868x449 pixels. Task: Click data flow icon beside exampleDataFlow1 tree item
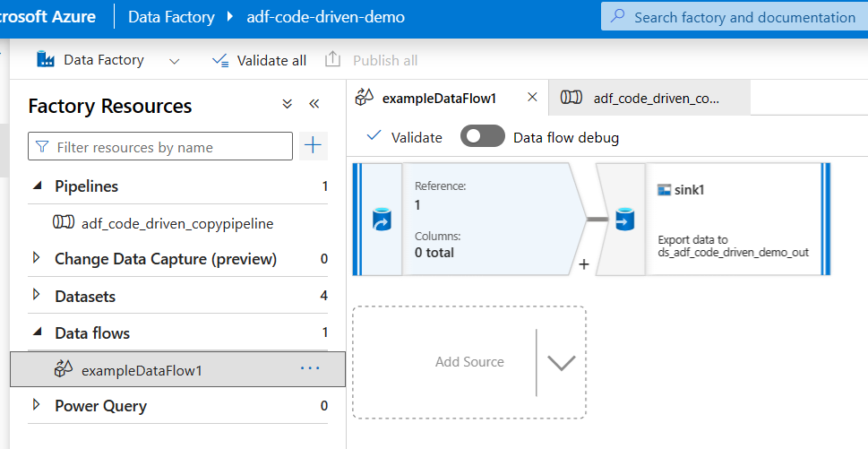63,368
